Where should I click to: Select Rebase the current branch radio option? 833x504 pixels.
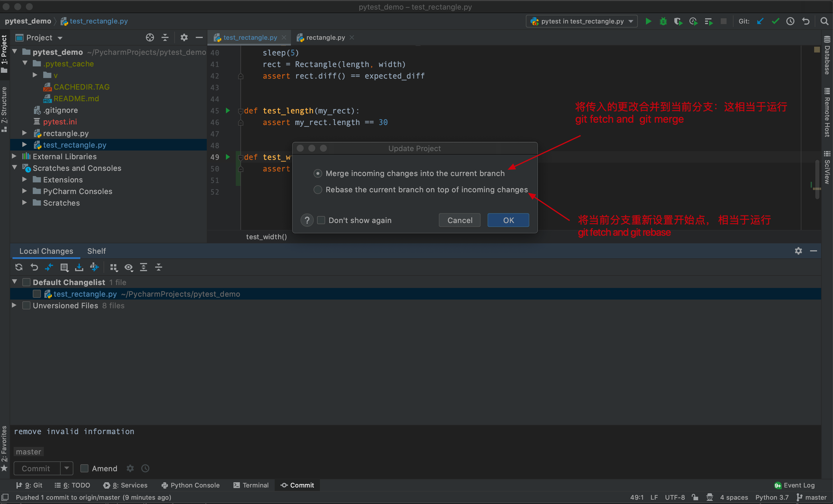318,190
